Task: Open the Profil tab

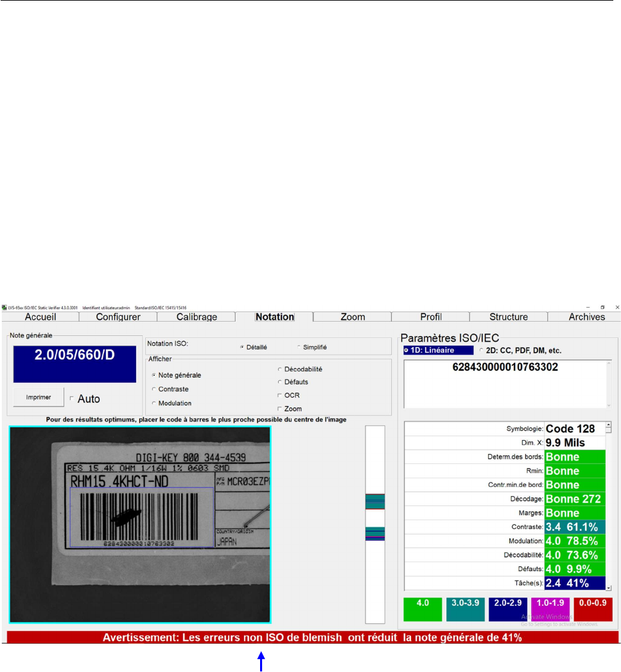Action: point(430,317)
